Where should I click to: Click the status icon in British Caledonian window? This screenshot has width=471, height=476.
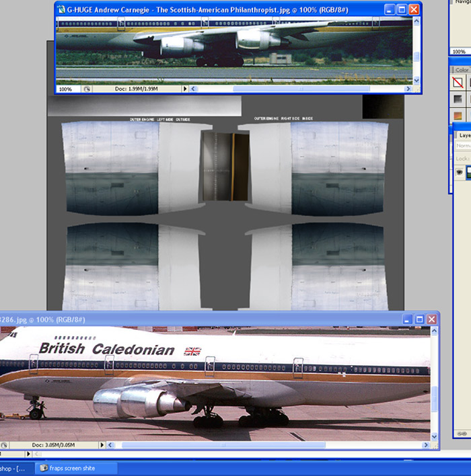click(4, 445)
